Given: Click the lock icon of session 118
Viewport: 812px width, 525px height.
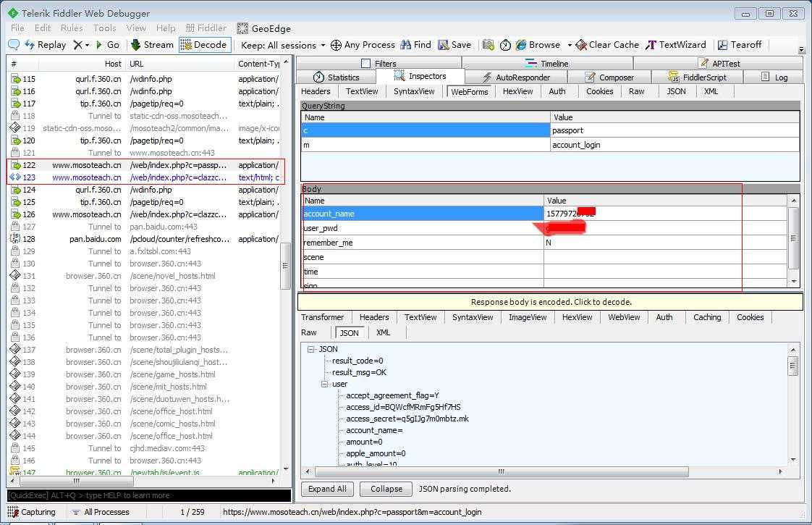Looking at the screenshot, I should pos(15,116).
